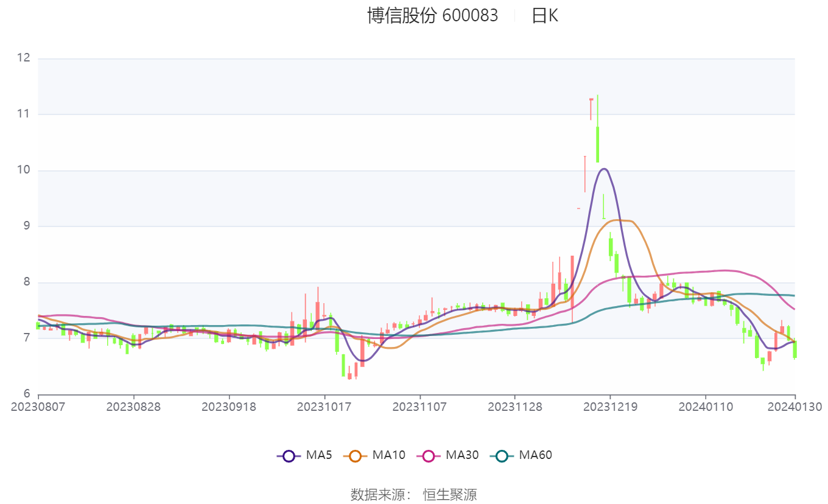Click x-axis date label 20231128

tap(514, 406)
